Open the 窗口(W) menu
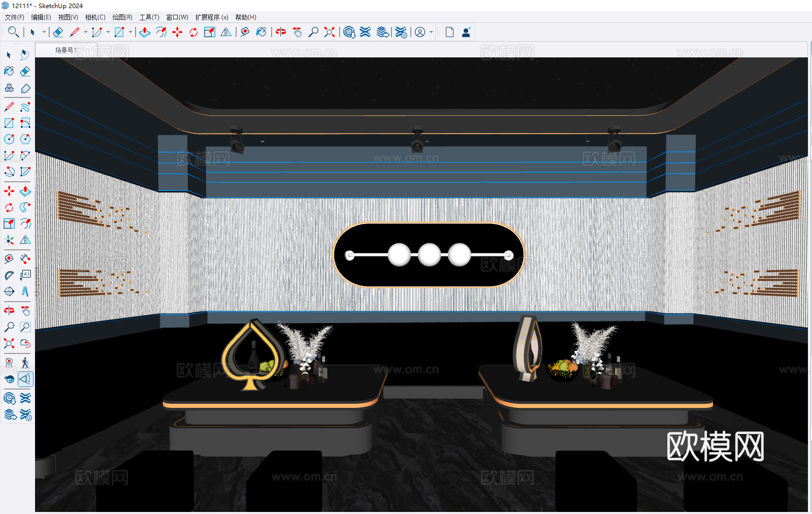Screen dimensions: 812x514 coord(177,17)
